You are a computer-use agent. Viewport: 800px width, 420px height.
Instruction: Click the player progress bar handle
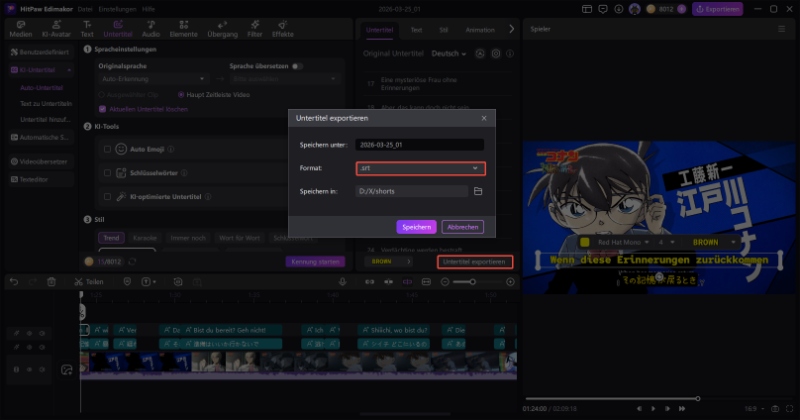[697, 399]
